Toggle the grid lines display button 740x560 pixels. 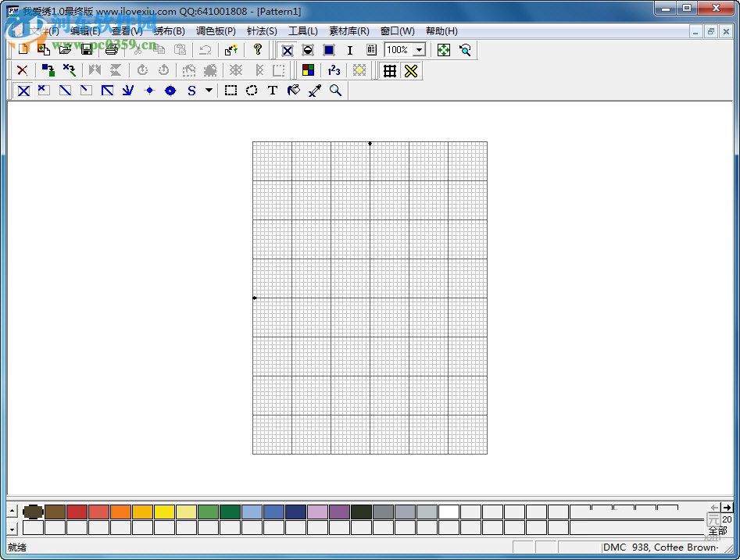click(x=389, y=70)
